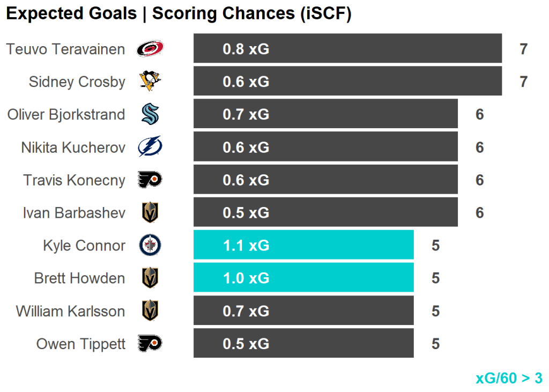Viewport: 549px width, 392px height.
Task: Click the Teuvo Teravainen player name
Action: tap(65, 49)
